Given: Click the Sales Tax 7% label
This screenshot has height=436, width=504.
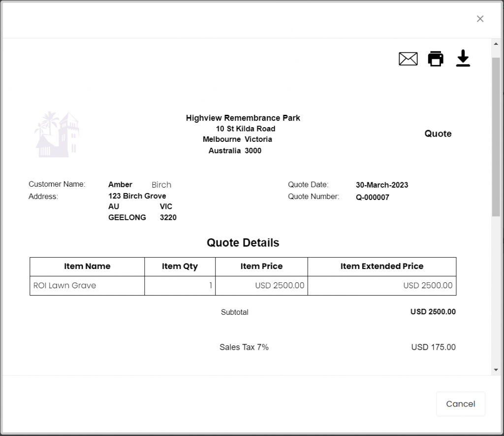Looking at the screenshot, I should click(x=244, y=347).
